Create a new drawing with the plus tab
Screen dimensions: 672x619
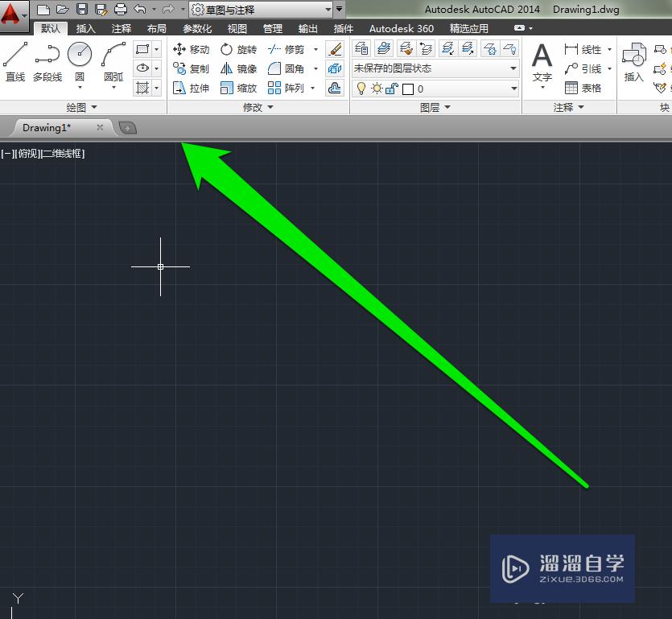click(126, 126)
